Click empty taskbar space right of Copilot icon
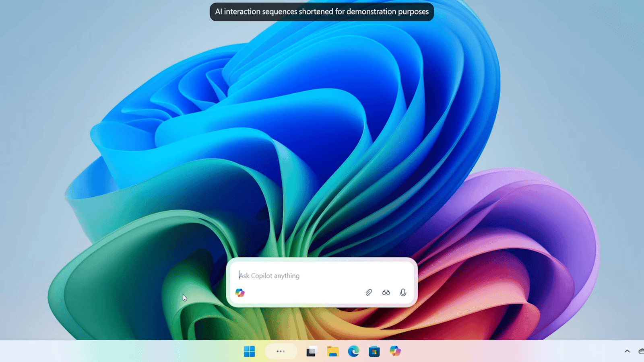644x362 pixels. 503,352
